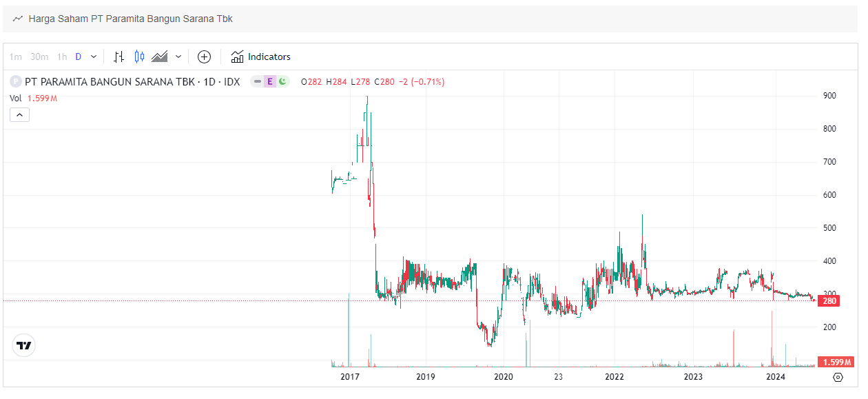The image size is (868, 399).
Task: Open the compare symbol plus icon
Action: tap(204, 57)
